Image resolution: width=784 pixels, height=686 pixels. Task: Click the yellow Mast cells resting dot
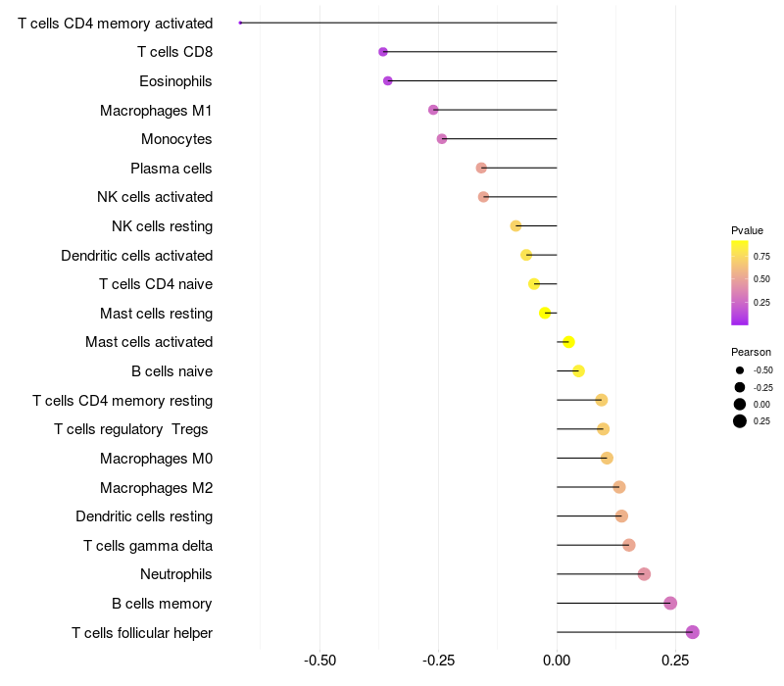pos(545,313)
